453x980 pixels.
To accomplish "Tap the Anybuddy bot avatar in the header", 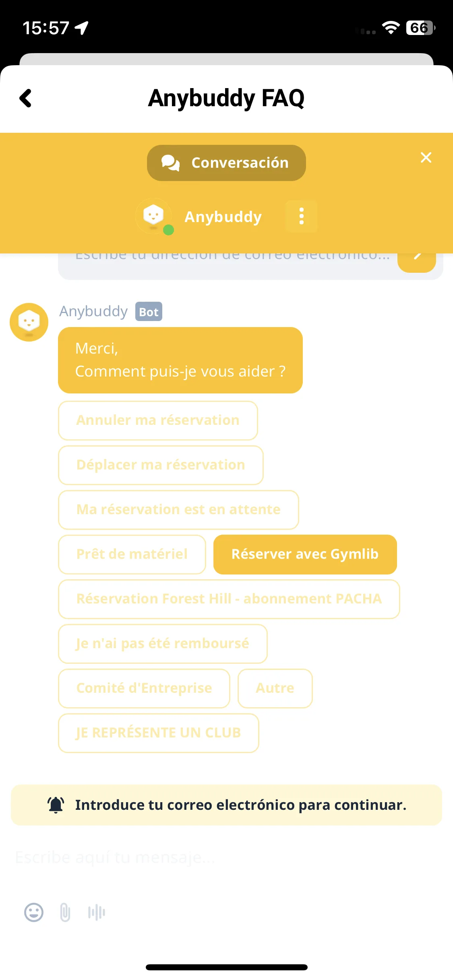I will (154, 216).
